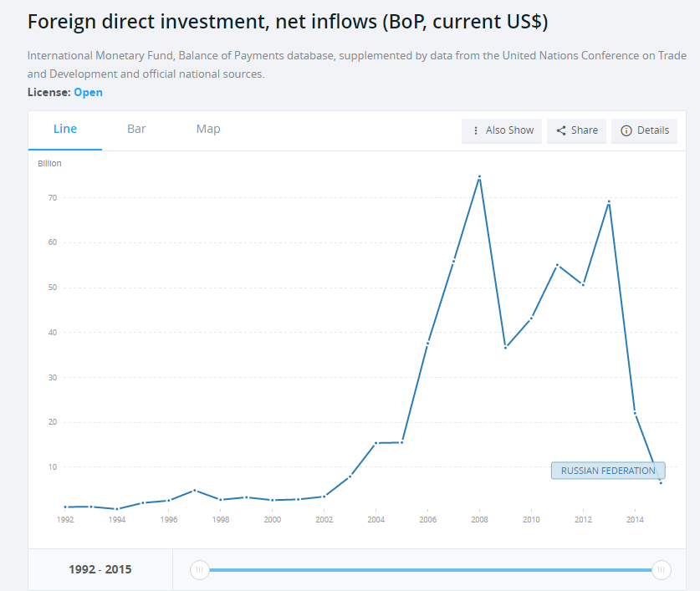Click the Details info icon
The height and width of the screenshot is (591, 700).
[x=626, y=130]
